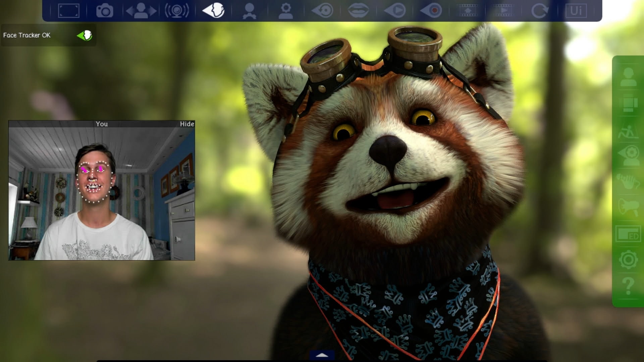Screen dimensions: 644x362
Task: Expand the bottom panel with up arrow
Action: click(x=322, y=355)
